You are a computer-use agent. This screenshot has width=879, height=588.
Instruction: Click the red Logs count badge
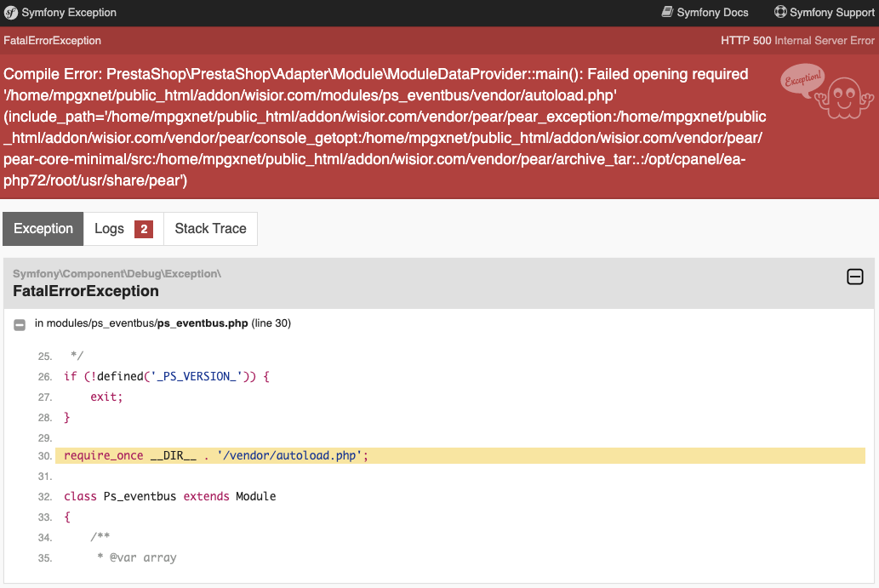click(144, 229)
